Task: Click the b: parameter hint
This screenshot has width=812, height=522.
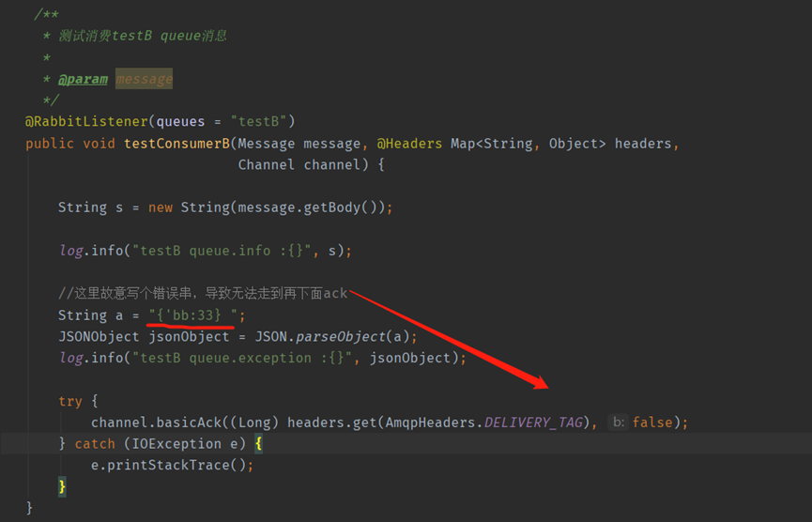Action: (x=619, y=422)
